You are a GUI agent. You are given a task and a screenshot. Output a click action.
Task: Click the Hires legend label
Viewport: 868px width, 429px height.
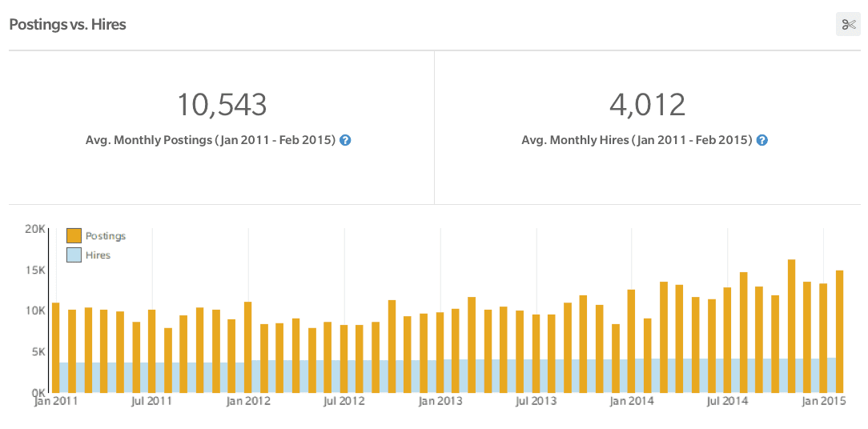pos(98,255)
